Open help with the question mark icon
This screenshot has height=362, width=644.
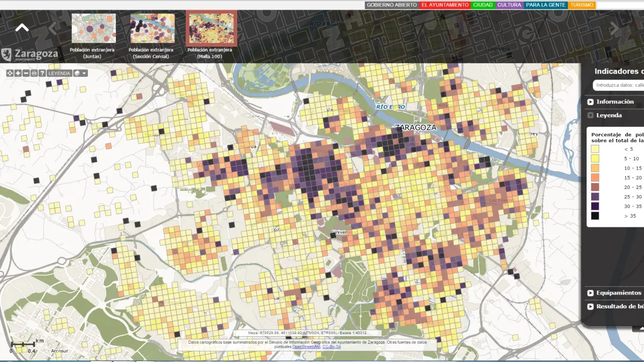(x=42, y=73)
